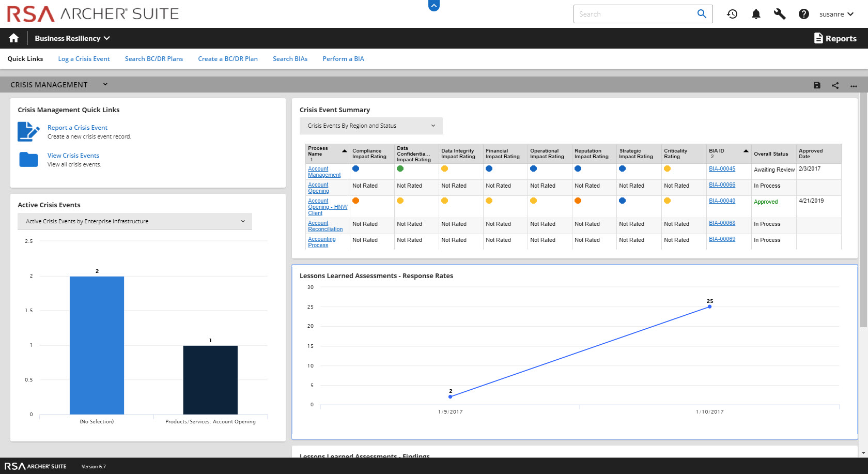Image resolution: width=868 pixels, height=474 pixels.
Task: Save dashboard using the floppy disk icon
Action: pos(817,85)
